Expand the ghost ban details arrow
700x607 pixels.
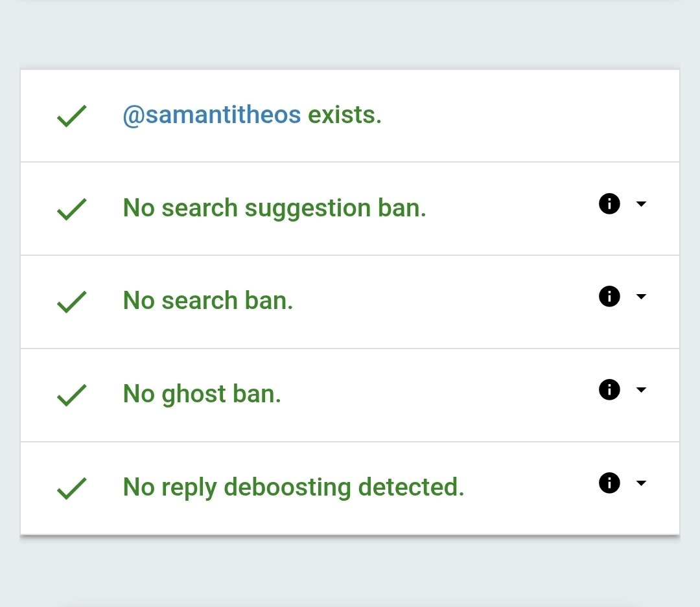coord(641,390)
